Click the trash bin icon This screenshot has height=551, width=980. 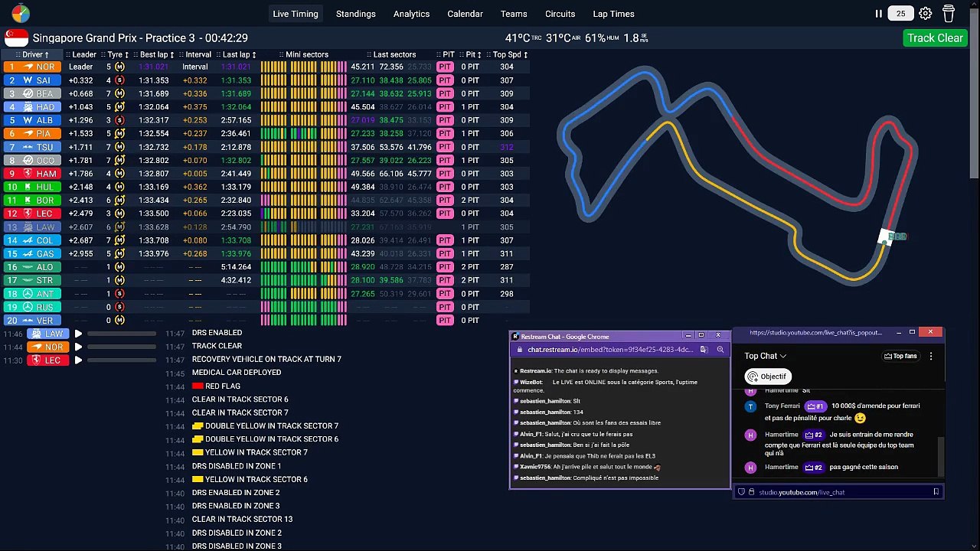point(949,14)
